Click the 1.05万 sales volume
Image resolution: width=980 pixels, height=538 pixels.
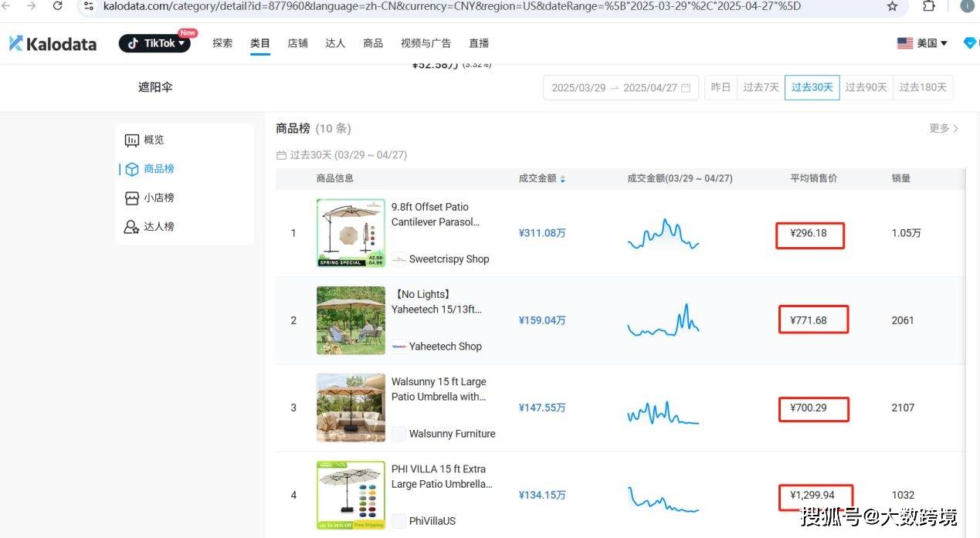coord(906,233)
